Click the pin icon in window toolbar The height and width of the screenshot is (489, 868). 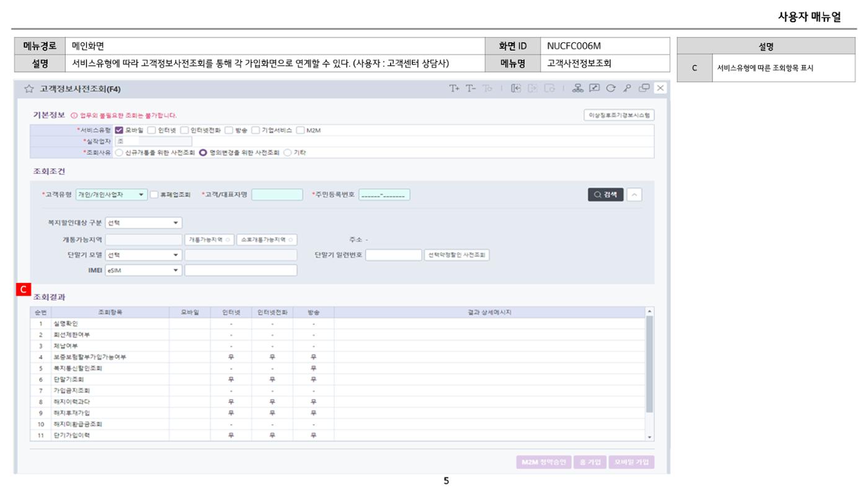point(627,89)
